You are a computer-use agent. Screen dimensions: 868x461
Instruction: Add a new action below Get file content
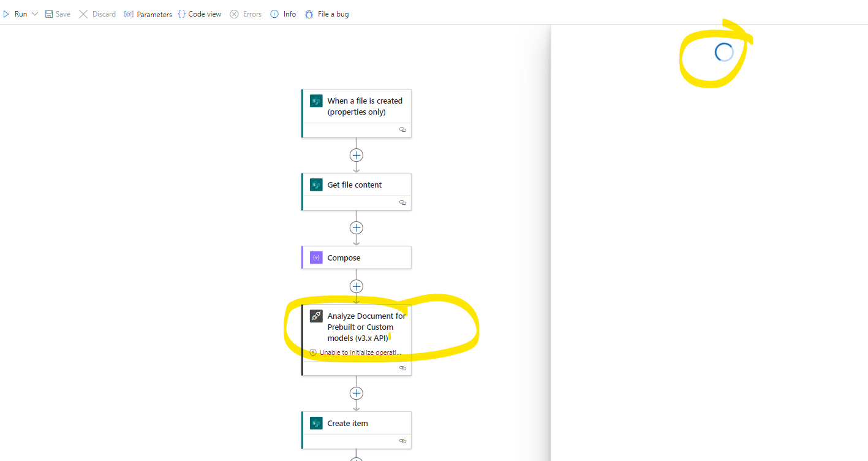[x=356, y=227]
